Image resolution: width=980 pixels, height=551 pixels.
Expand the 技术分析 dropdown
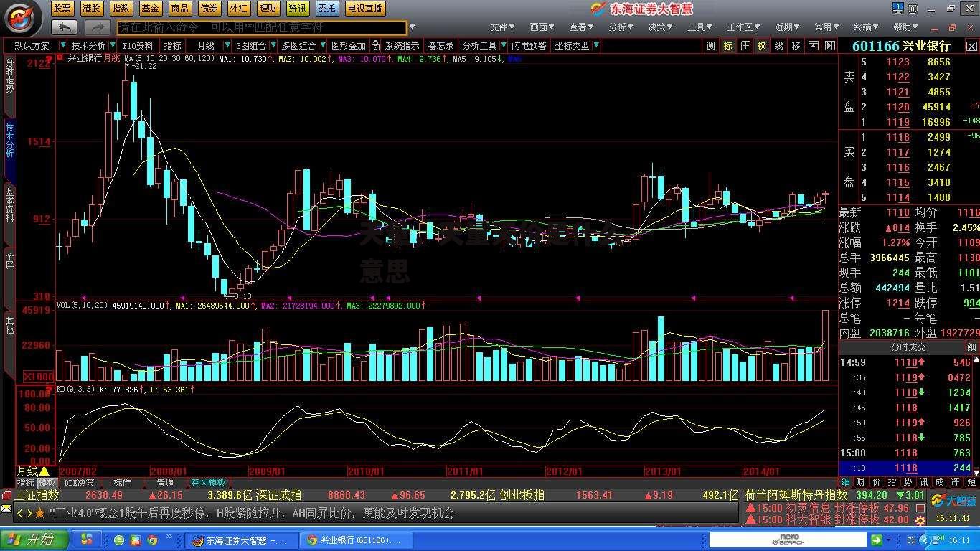pos(111,45)
